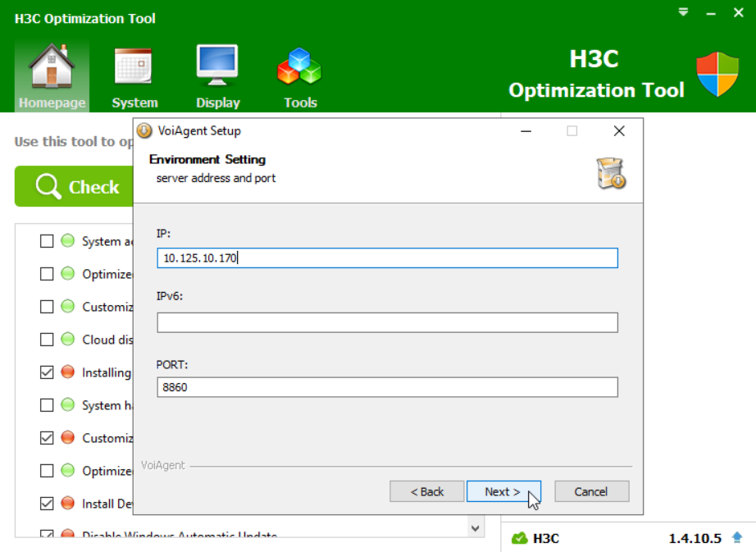
Task: Tick the unchecked Customiz row checkbox
Action: tap(47, 307)
